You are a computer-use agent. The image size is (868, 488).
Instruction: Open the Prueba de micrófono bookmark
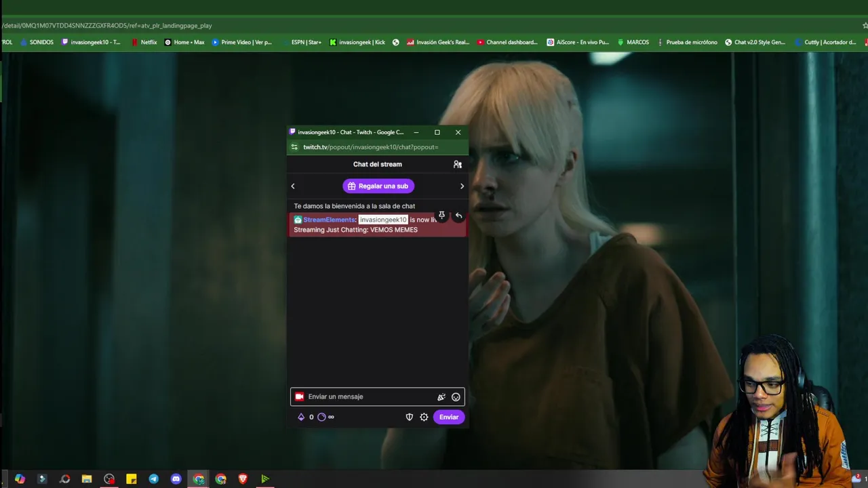click(687, 42)
